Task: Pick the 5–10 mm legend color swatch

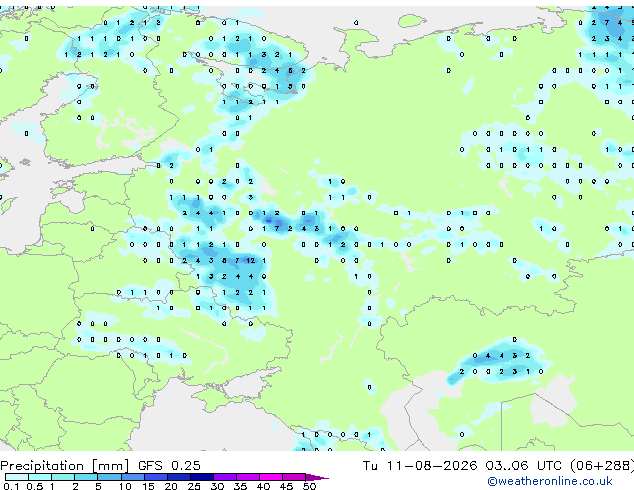Action: click(x=109, y=477)
